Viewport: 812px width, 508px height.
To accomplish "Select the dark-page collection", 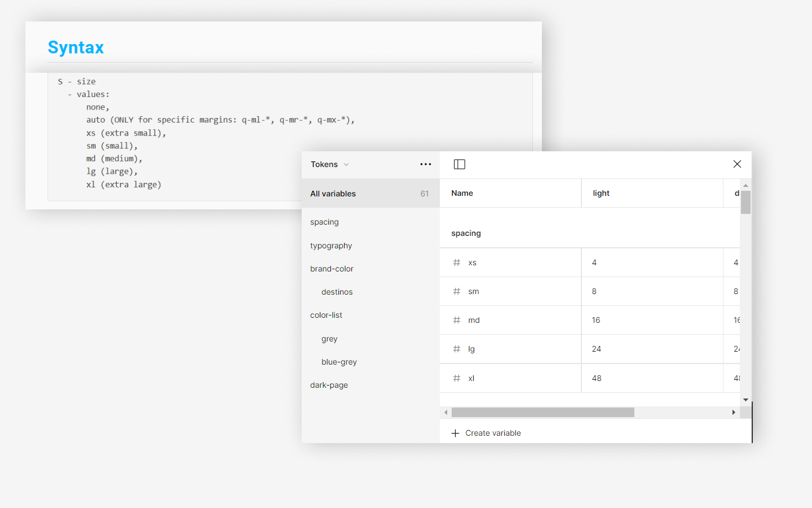I will tap(329, 385).
